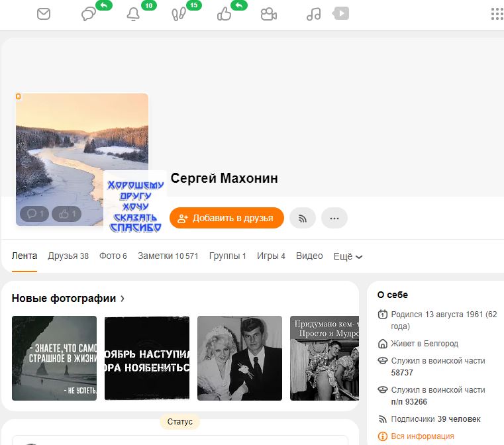Click the comment count on the profile photo

[x=34, y=214]
